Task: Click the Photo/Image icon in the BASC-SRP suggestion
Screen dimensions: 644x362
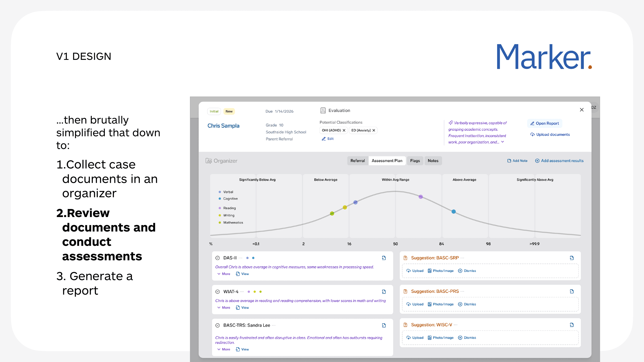Action: [430, 270]
